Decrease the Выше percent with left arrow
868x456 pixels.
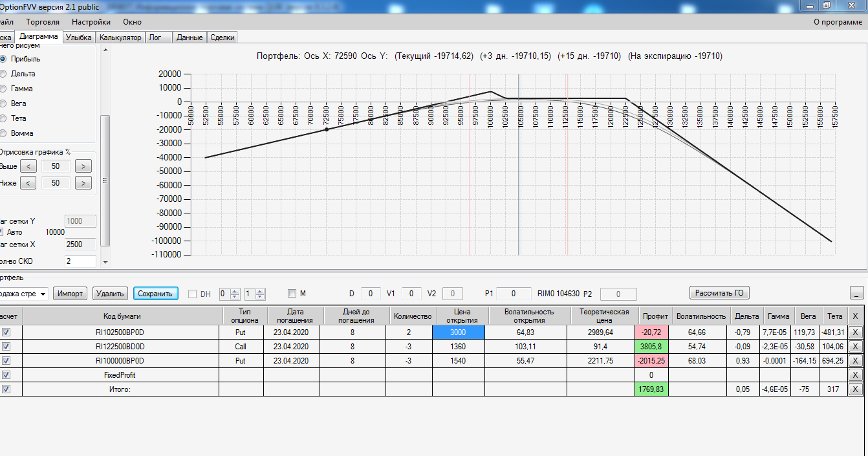[28, 166]
